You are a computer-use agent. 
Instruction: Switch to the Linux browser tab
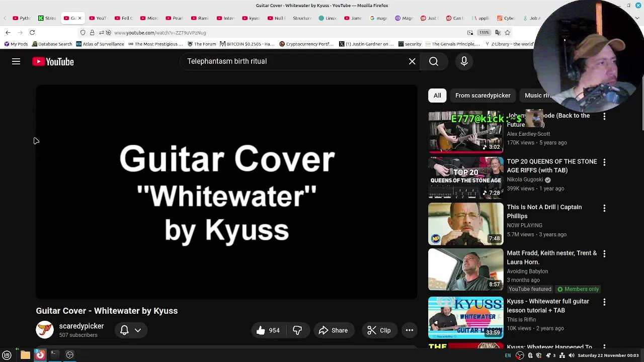[328, 18]
